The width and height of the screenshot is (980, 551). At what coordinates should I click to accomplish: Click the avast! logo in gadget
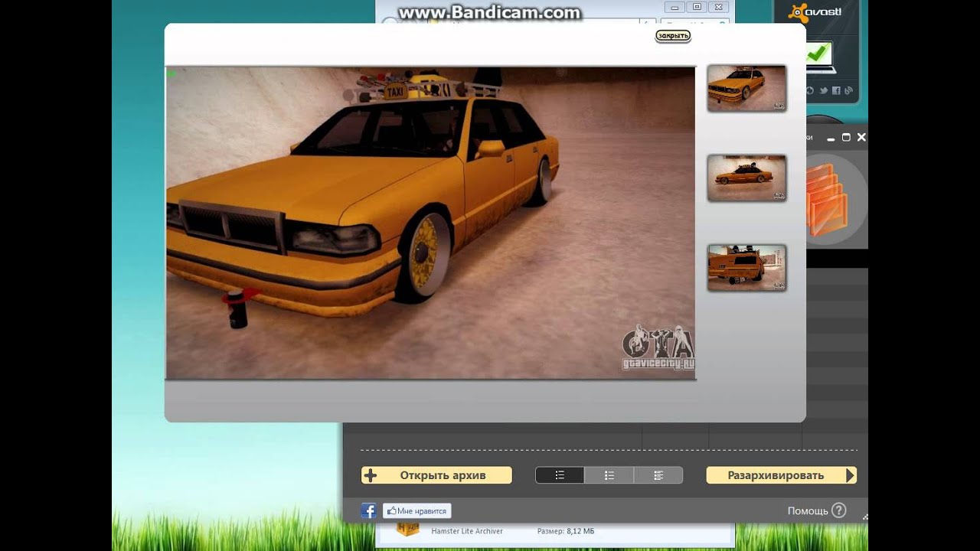[x=816, y=12]
